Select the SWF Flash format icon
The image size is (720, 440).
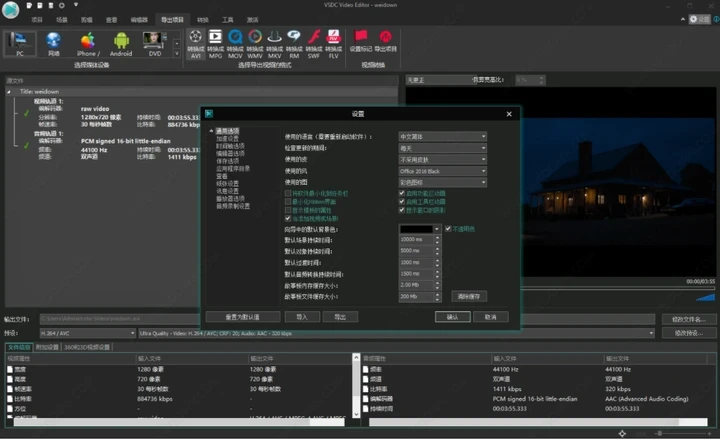[x=314, y=44]
